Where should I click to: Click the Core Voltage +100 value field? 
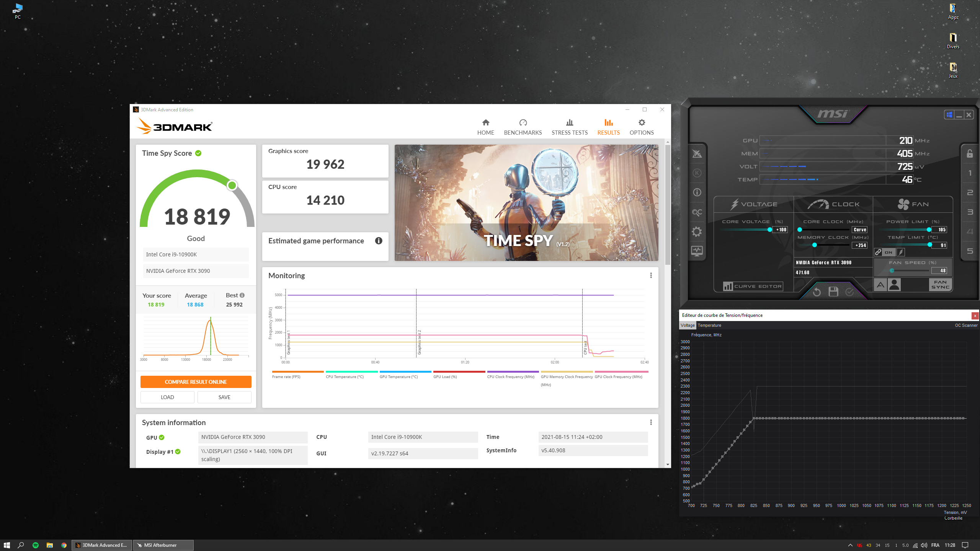click(x=781, y=230)
